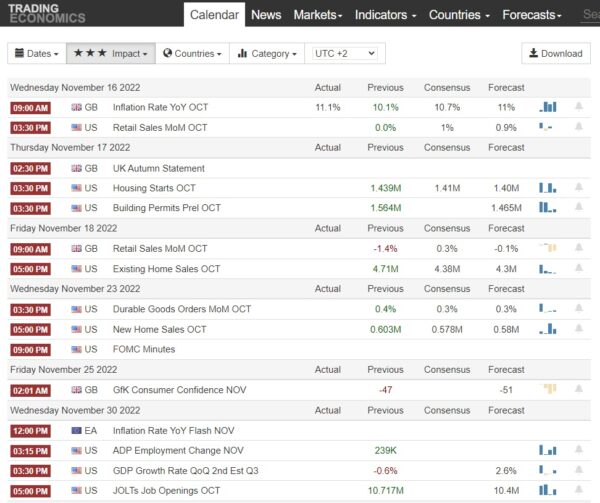Toggle alert bell for JOLTs Job Openings OCT

pos(578,490)
